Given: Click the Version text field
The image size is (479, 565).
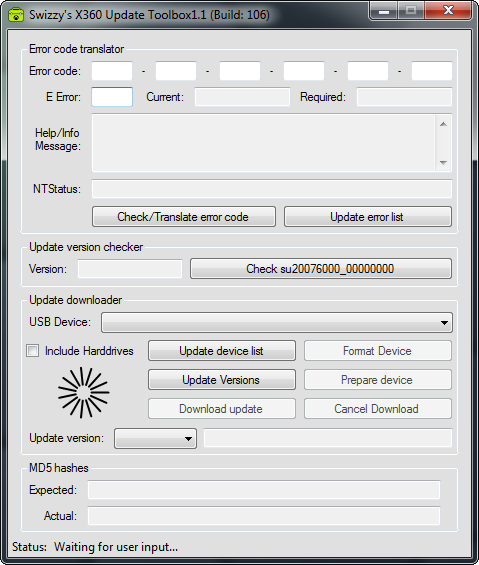Looking at the screenshot, I should [130, 269].
